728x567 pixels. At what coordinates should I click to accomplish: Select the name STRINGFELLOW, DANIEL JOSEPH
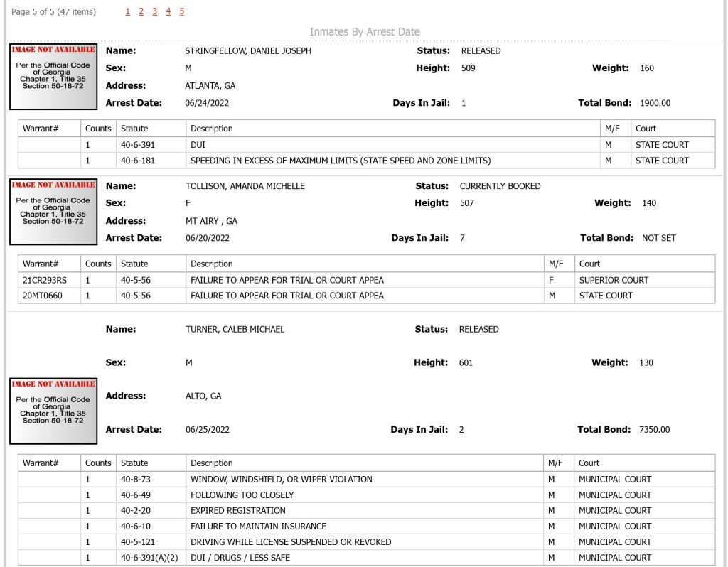pyautogui.click(x=248, y=51)
